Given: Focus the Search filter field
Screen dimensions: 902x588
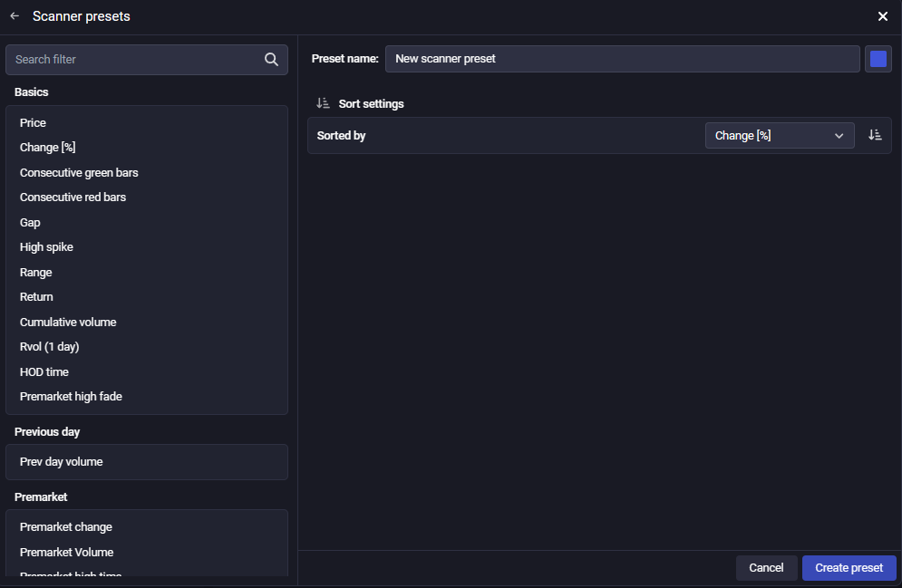Looking at the screenshot, I should click(x=147, y=60).
